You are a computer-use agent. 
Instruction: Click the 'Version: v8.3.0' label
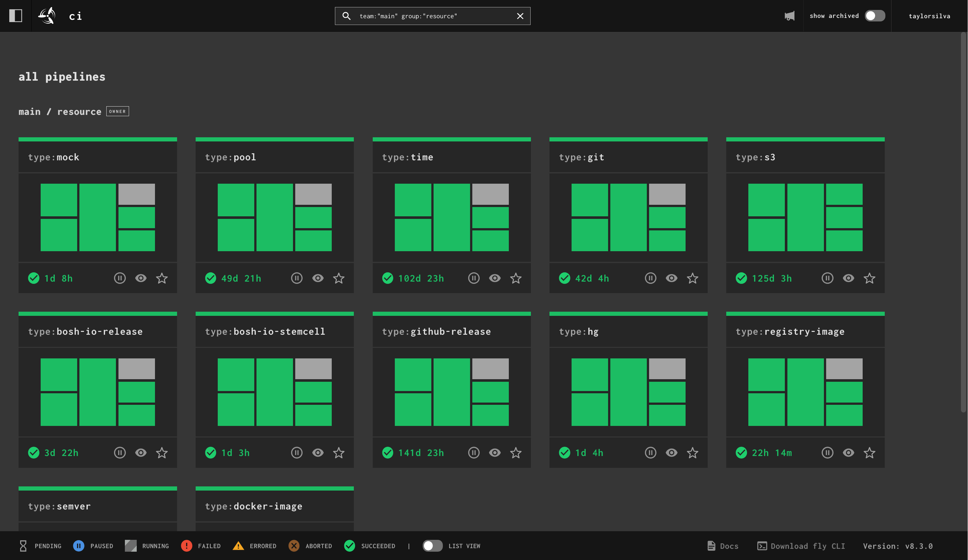point(898,546)
